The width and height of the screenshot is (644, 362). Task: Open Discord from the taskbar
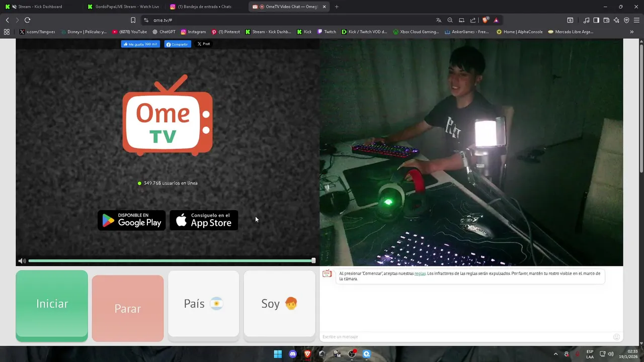(293, 354)
